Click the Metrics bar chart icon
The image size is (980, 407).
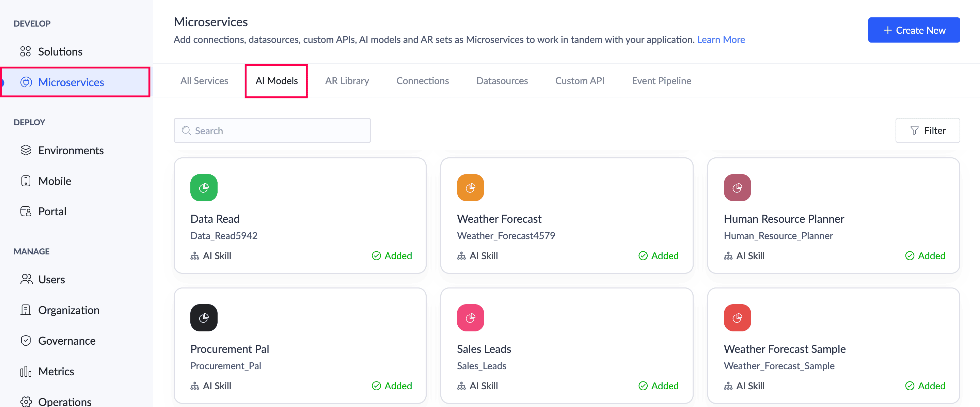point(26,371)
